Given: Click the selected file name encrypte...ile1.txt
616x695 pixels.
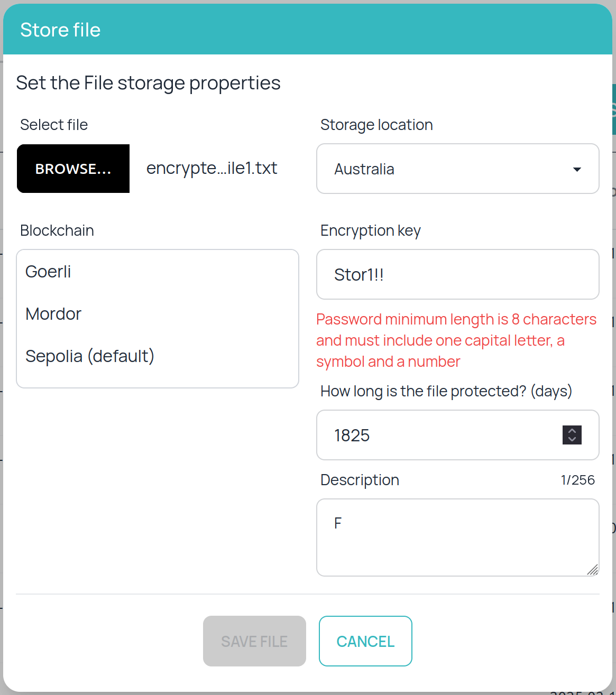Looking at the screenshot, I should [212, 168].
